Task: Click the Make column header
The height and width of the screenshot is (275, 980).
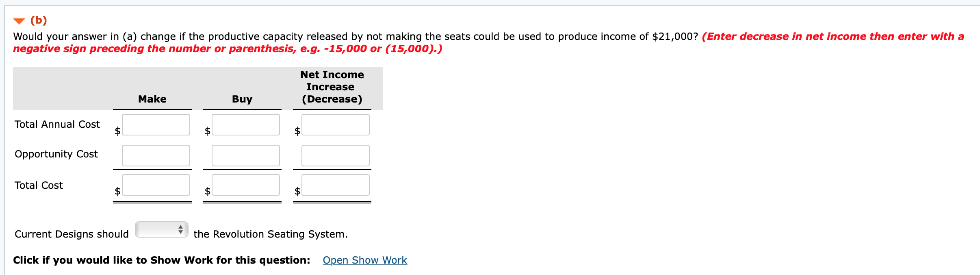Action: click(152, 99)
